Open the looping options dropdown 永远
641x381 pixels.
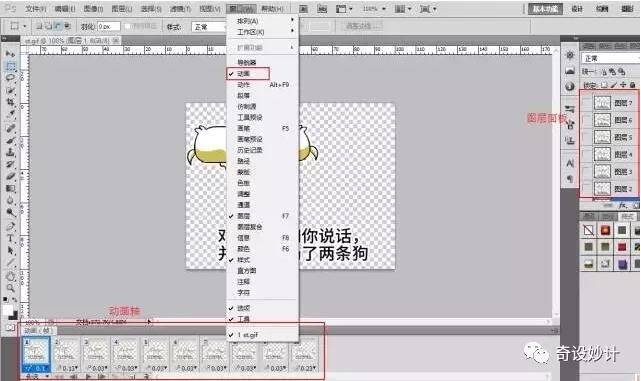pos(37,377)
